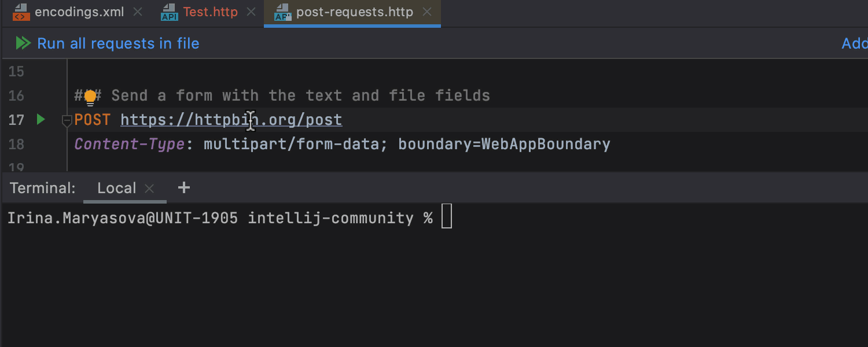Click the API icon on the Test.http tab

point(168,12)
